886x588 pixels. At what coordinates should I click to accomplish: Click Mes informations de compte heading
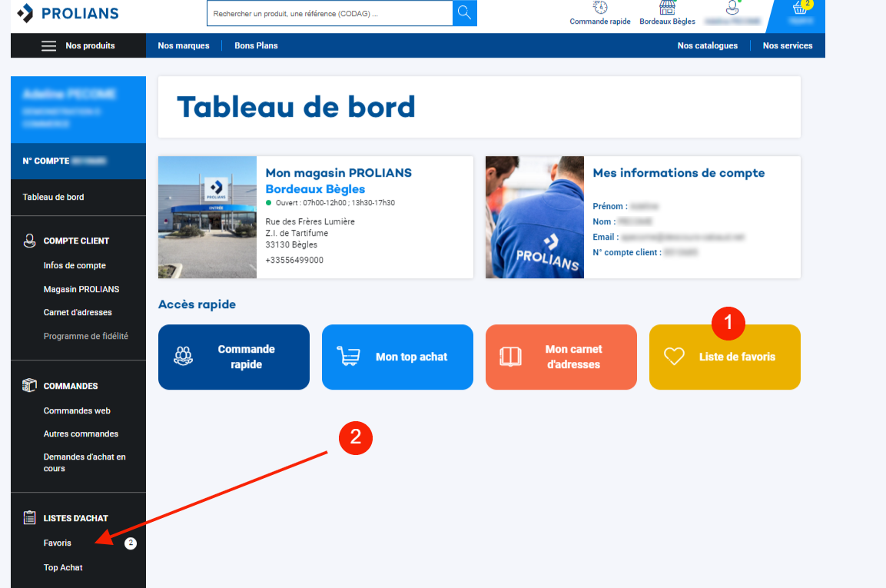[x=679, y=173]
